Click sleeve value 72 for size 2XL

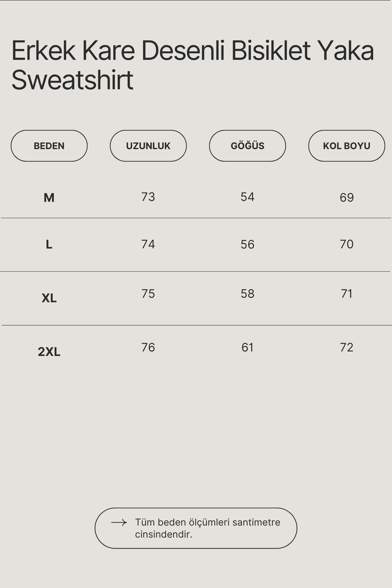(x=347, y=347)
